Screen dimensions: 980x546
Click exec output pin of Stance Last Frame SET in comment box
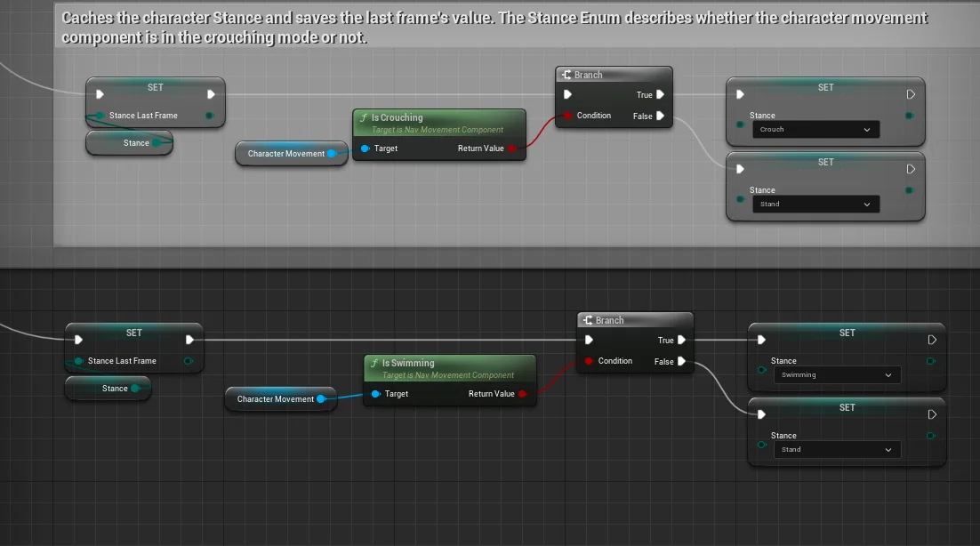(x=211, y=94)
